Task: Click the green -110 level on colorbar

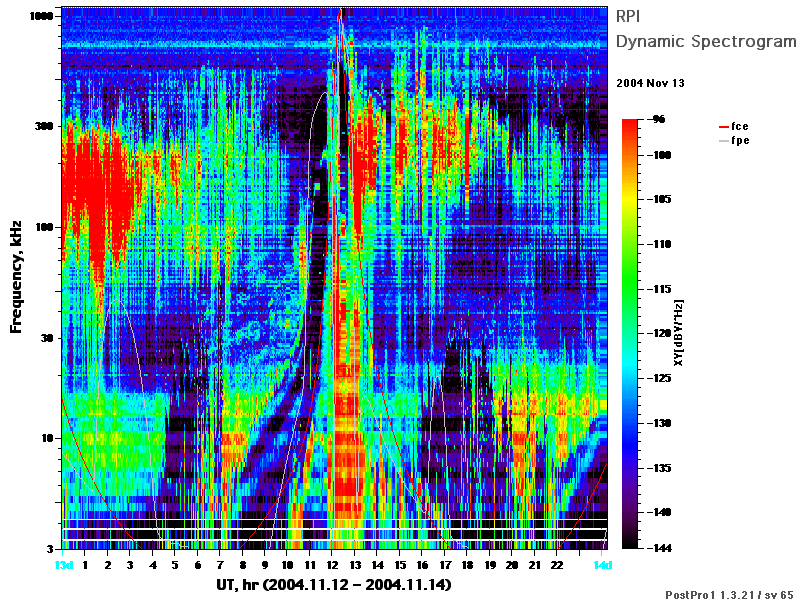Action: click(x=630, y=244)
